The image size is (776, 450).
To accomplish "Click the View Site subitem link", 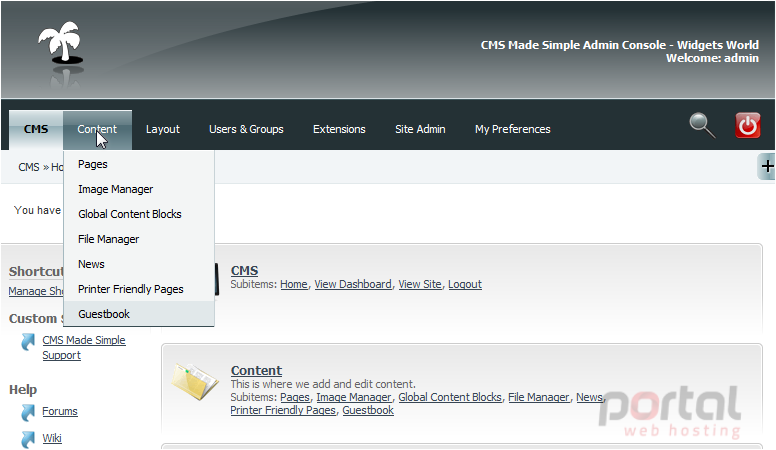I will coord(420,285).
